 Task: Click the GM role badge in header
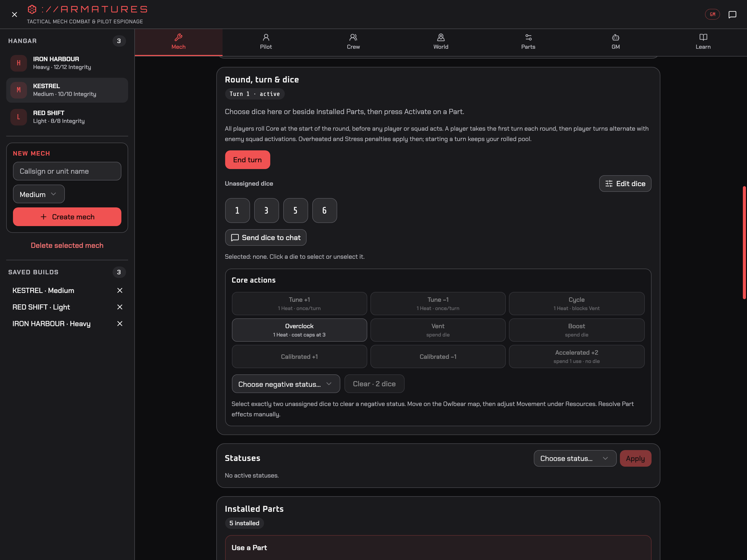tap(712, 14)
